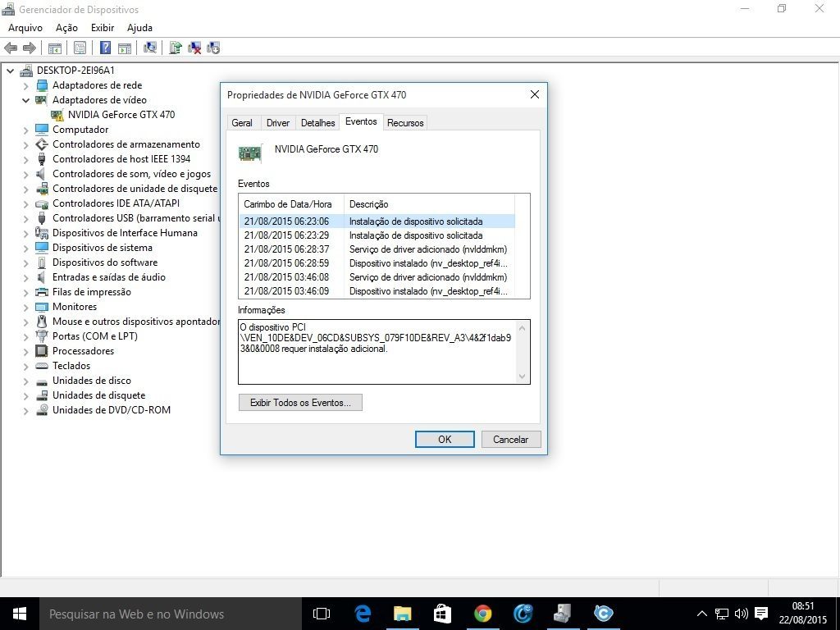Switch to the Recursos tab
The image size is (840, 630).
[405, 123]
